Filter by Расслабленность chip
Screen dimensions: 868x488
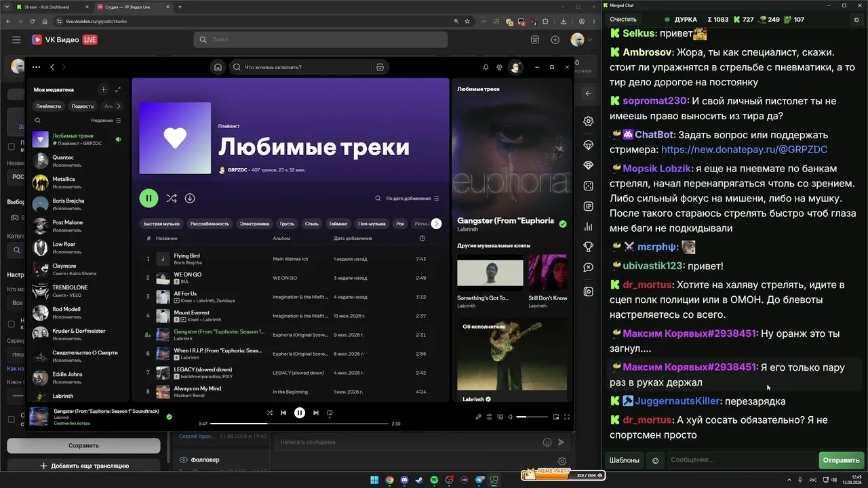(x=210, y=224)
